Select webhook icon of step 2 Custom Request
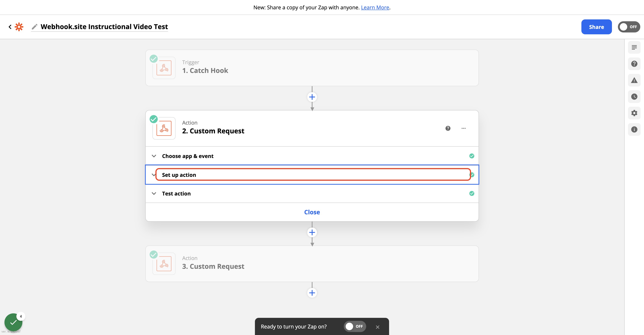 [164, 128]
